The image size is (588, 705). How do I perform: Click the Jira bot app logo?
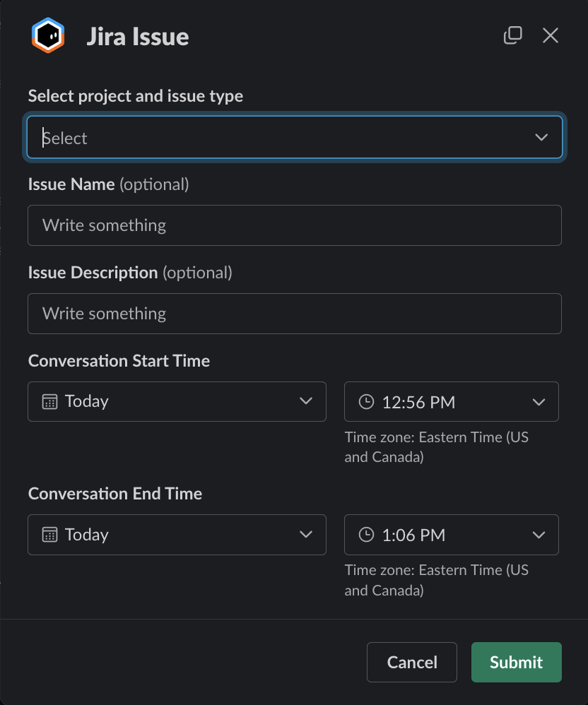click(48, 35)
